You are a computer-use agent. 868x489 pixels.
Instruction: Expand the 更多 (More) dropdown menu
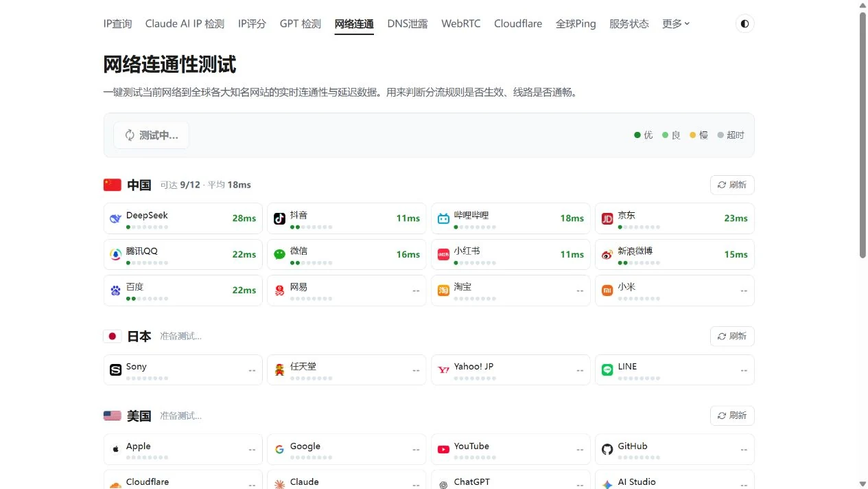click(x=676, y=23)
